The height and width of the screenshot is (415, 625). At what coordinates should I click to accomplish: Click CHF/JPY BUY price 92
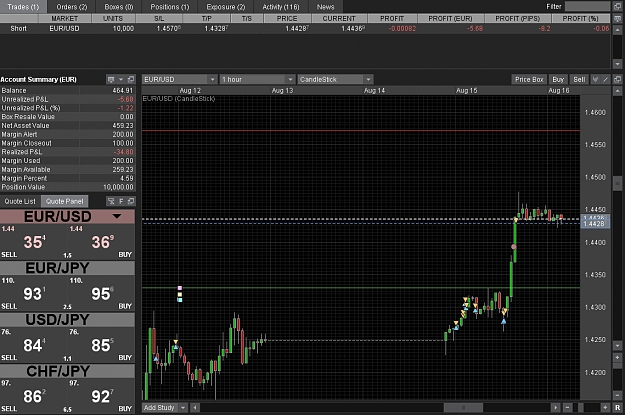pyautogui.click(x=103, y=396)
